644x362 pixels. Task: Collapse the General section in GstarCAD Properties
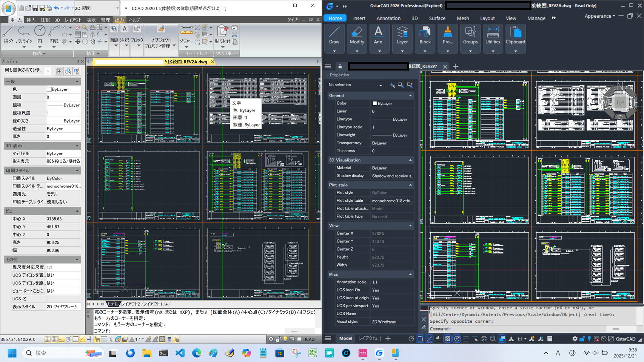click(x=410, y=96)
